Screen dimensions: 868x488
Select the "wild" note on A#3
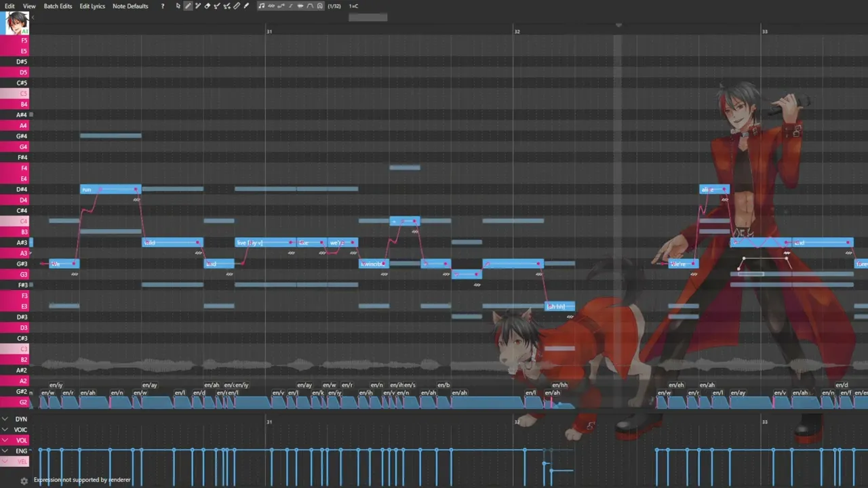172,243
